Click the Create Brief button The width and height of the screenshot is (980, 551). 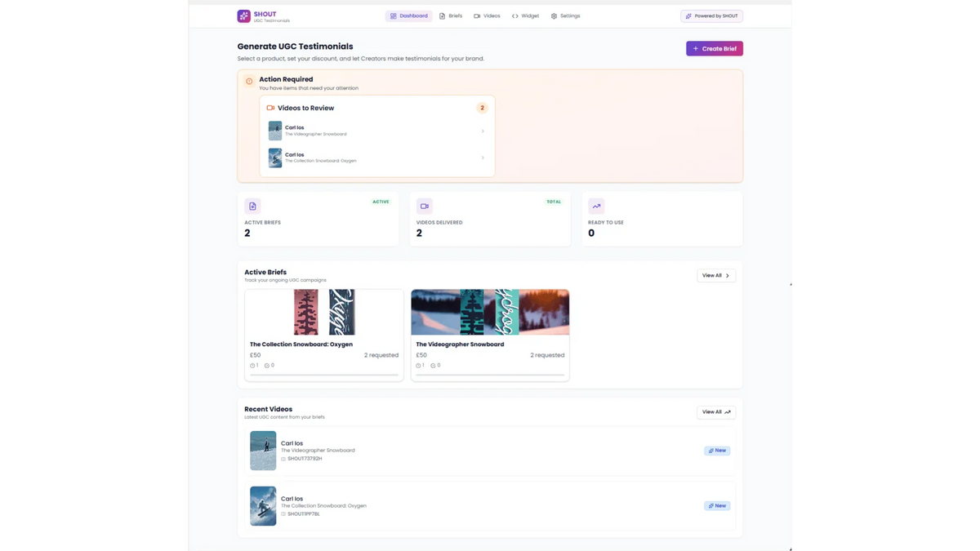[715, 49]
